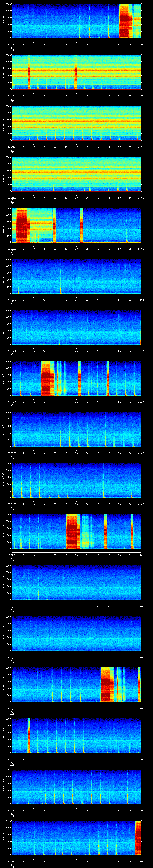Click the 24:00 end time label
The image size is (153, 868).
tap(141, 96)
